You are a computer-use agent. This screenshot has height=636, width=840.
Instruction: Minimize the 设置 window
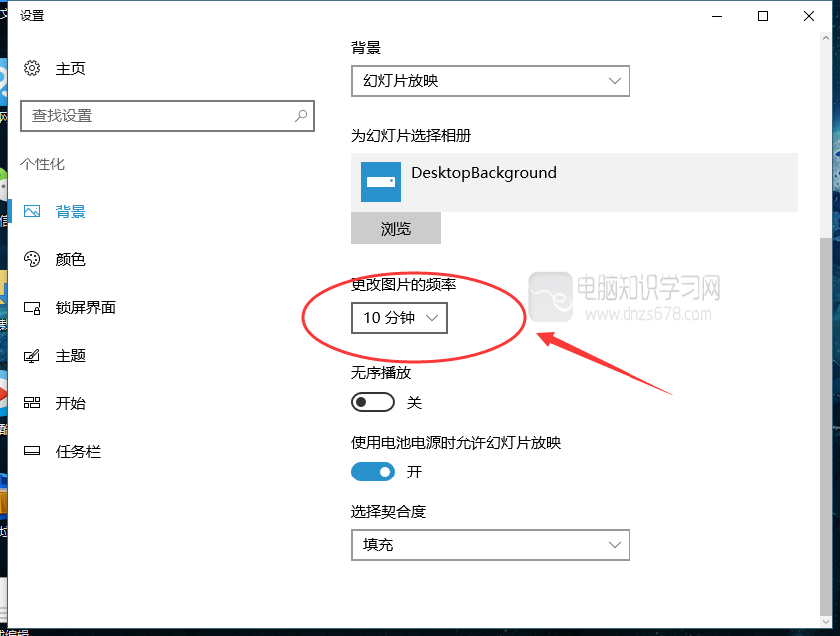pyautogui.click(x=717, y=16)
